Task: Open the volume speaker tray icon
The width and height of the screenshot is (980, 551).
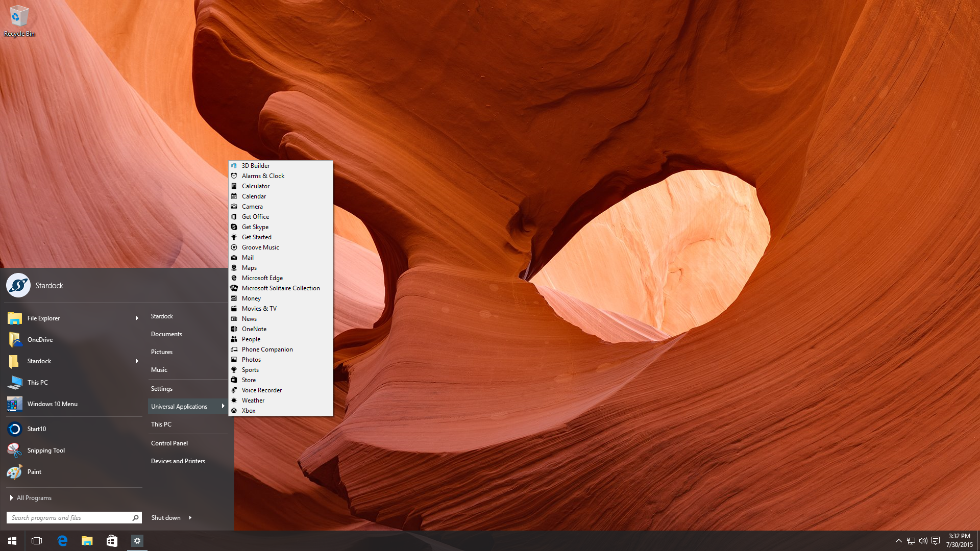Action: tap(923, 541)
